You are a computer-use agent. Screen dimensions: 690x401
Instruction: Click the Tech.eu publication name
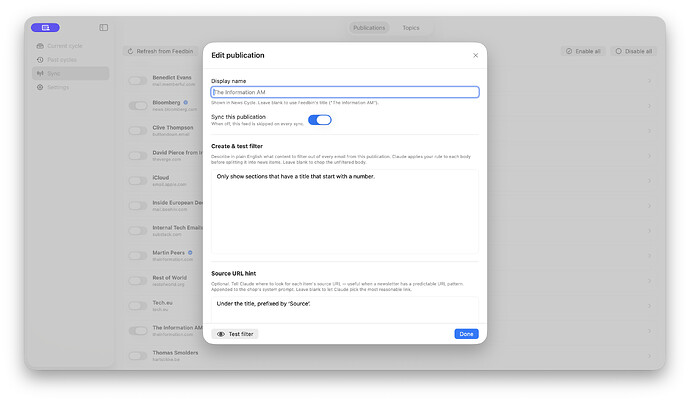[162, 303]
